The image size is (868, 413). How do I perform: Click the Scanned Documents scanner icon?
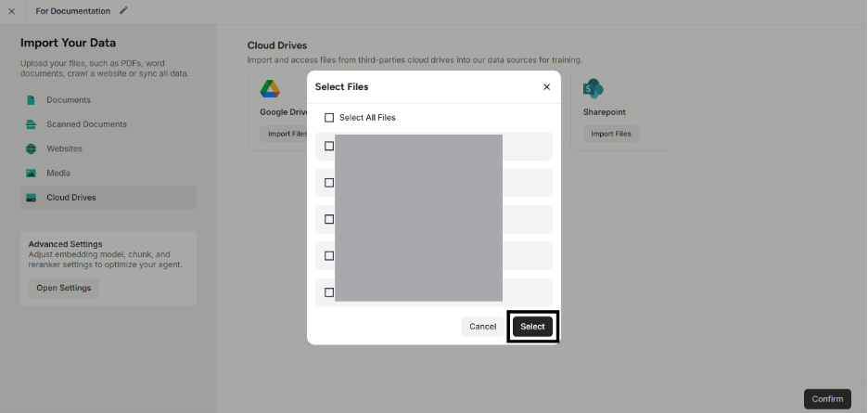pyautogui.click(x=31, y=124)
